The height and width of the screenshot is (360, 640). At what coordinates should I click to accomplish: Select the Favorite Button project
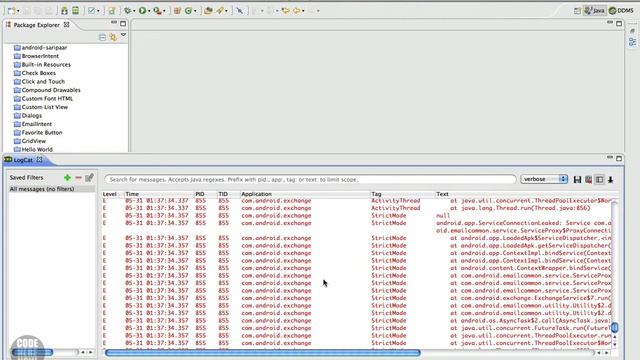click(38, 133)
